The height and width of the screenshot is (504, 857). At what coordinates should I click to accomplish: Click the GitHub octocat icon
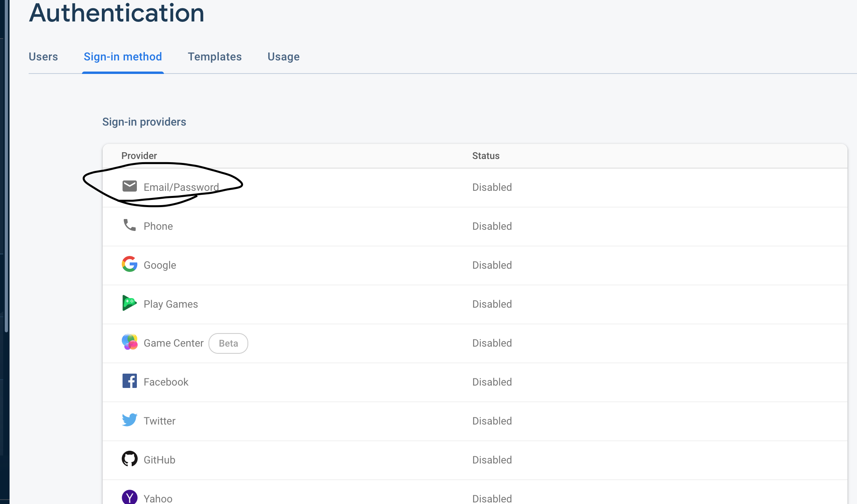tap(129, 459)
